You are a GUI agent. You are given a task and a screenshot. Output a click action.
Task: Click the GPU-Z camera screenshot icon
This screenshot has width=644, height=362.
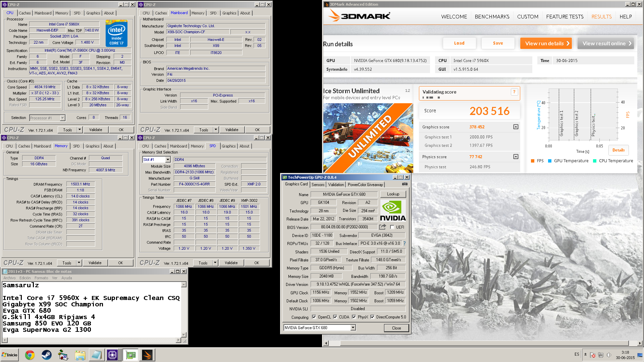click(x=405, y=184)
